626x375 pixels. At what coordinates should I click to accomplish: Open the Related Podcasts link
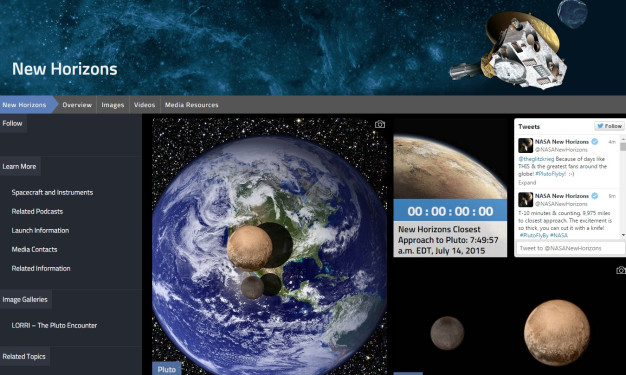(37, 211)
